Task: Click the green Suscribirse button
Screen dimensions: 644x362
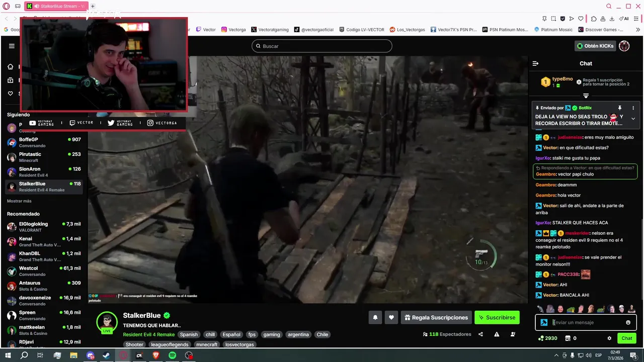Action: [x=497, y=317]
